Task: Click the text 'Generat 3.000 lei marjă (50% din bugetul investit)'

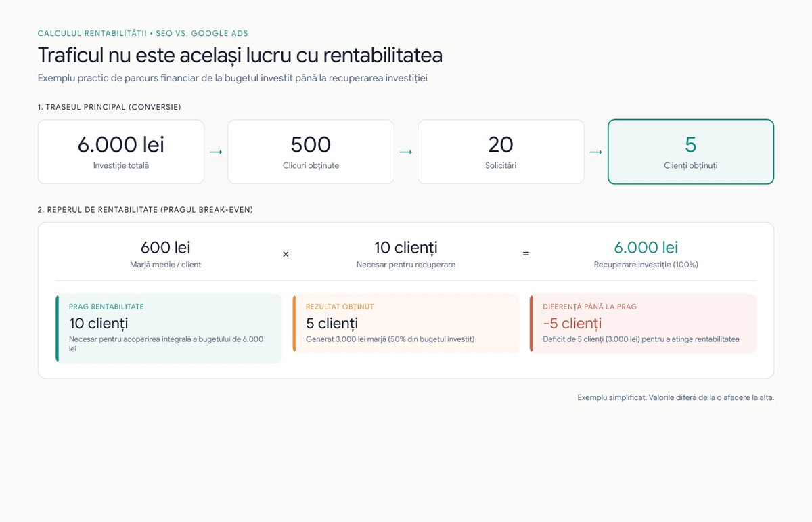Action: click(390, 339)
